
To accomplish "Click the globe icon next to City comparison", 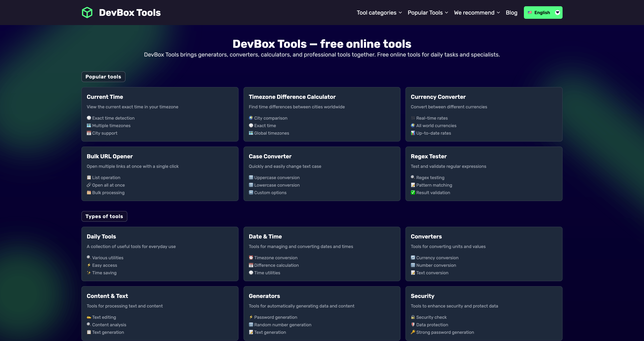I will 251,118.
